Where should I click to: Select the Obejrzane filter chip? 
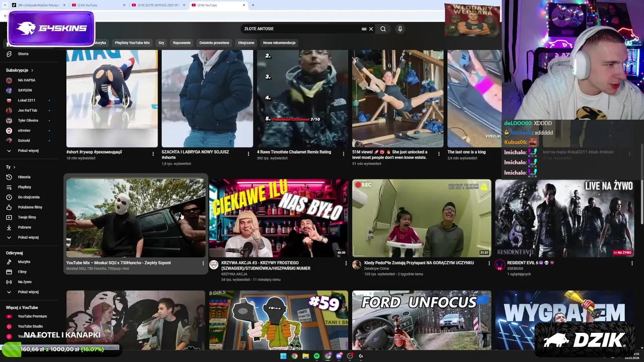246,43
